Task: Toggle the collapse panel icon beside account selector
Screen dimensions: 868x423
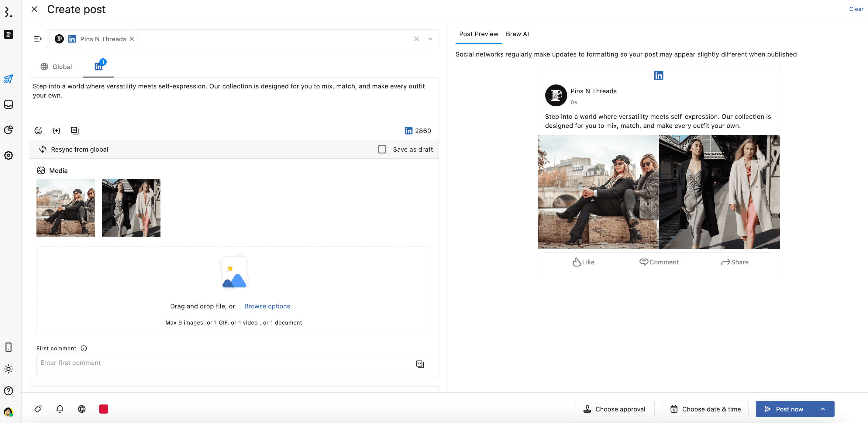Action: [38, 39]
